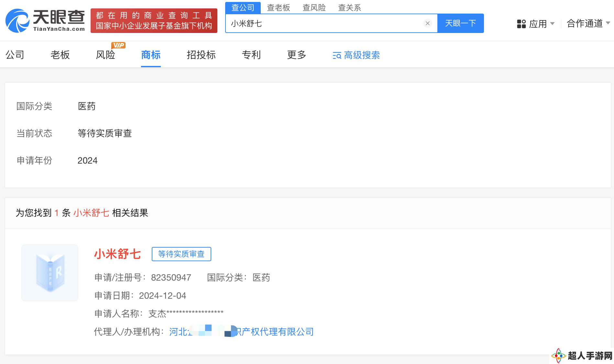Select the 查风险 search tab
Screen dimensions: 614x364
click(314, 7)
